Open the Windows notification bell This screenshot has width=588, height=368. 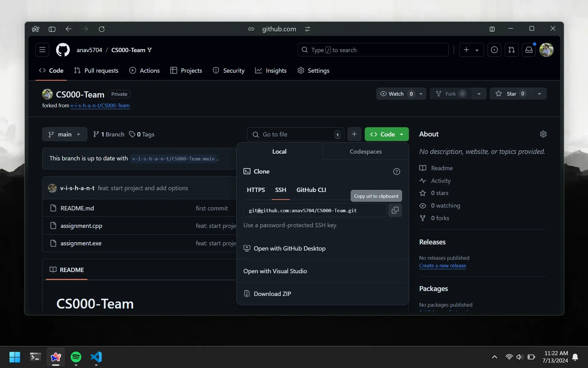pos(575,357)
